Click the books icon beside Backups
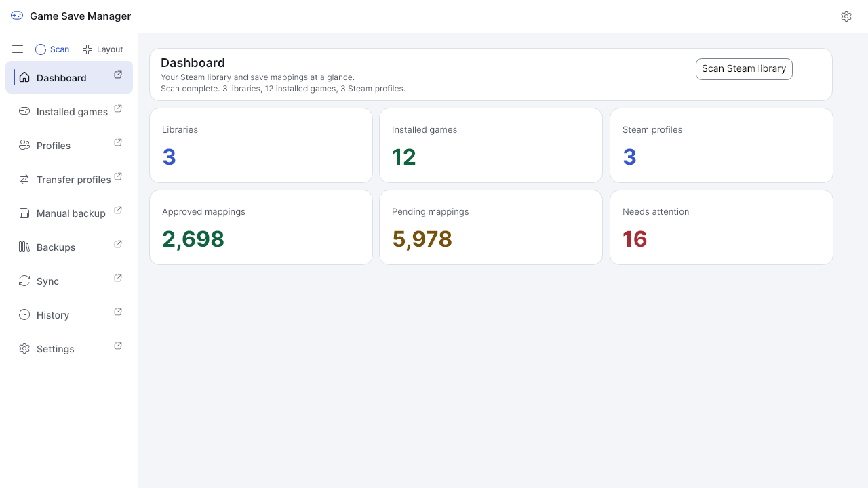The image size is (868, 488). coord(24,247)
